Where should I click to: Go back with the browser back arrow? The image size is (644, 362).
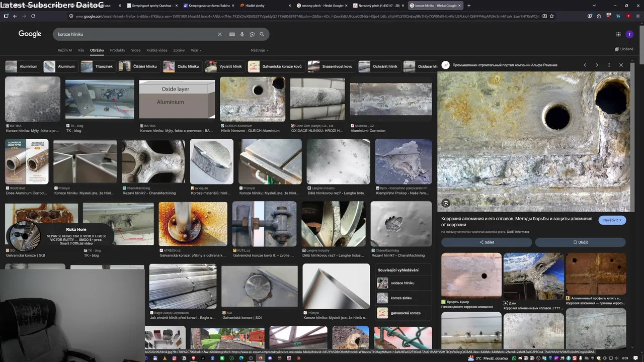click(x=15, y=16)
